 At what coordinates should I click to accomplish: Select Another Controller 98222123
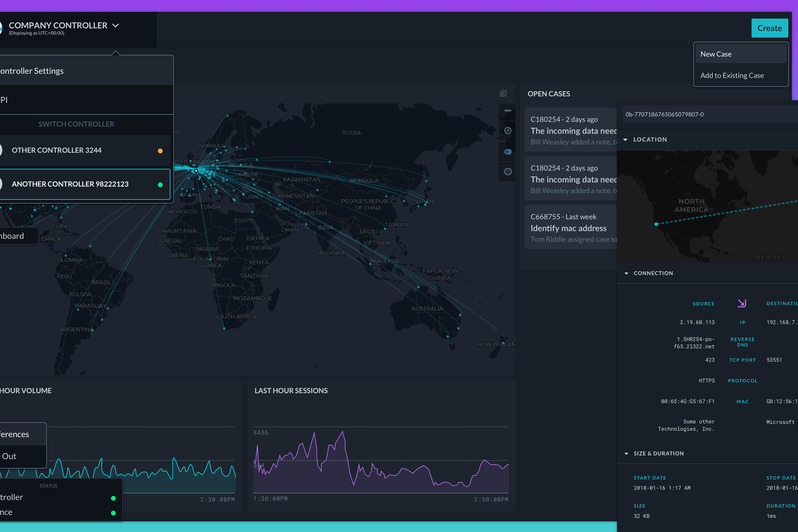pyautogui.click(x=85, y=184)
